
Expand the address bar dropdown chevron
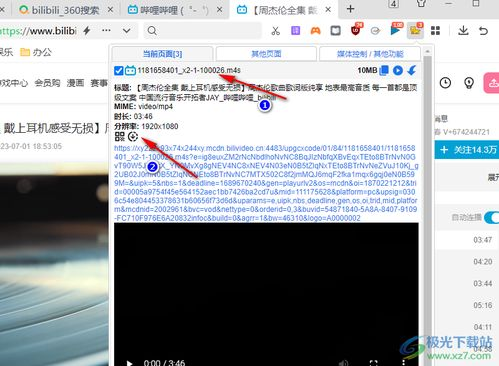point(126,31)
